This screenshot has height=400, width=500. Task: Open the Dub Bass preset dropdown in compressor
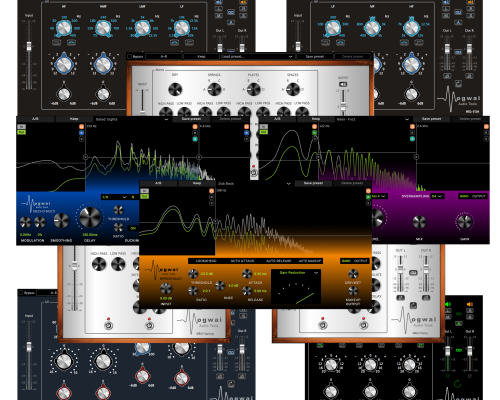coord(254,184)
